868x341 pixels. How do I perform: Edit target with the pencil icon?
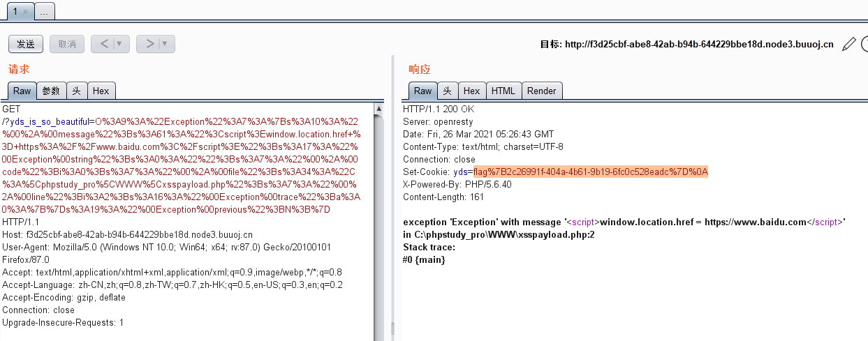848,45
